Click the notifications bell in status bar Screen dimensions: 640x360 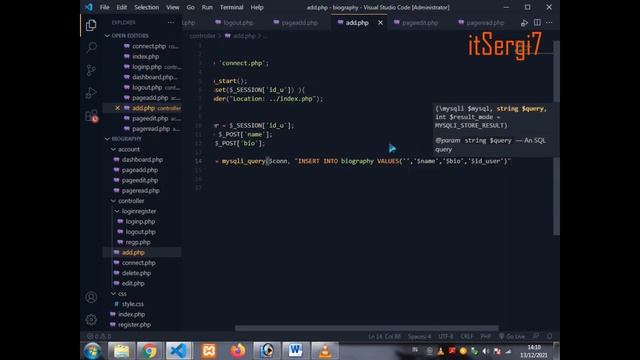point(550,336)
